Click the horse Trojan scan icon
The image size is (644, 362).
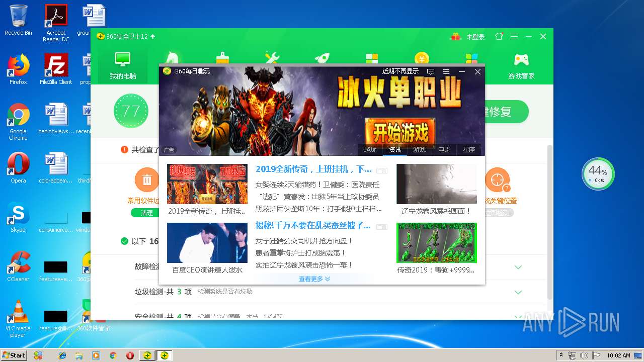click(173, 57)
